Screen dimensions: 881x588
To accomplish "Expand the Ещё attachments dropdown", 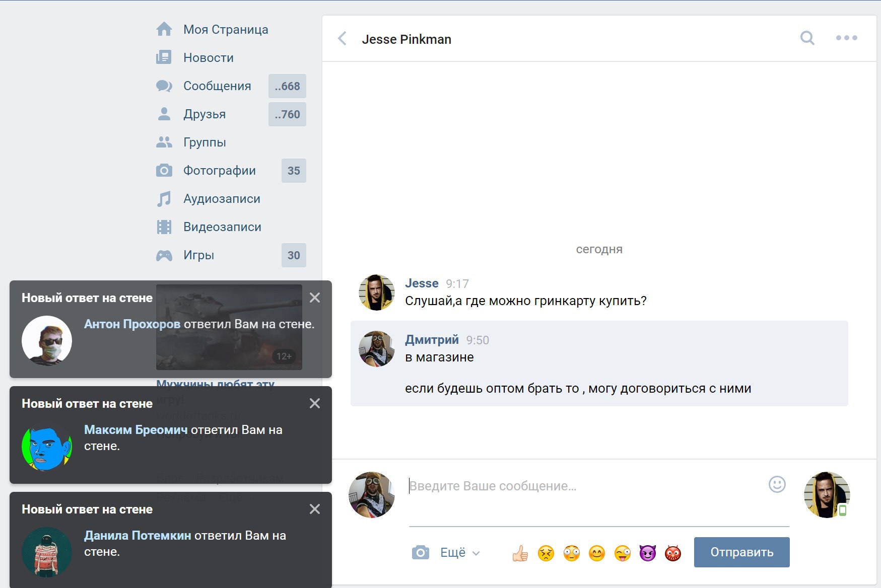I will coord(460,553).
